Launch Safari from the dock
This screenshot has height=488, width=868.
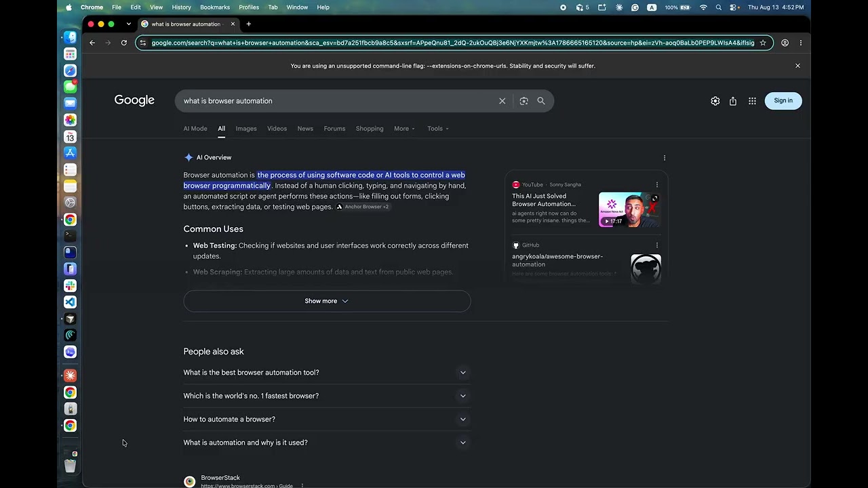tap(70, 70)
